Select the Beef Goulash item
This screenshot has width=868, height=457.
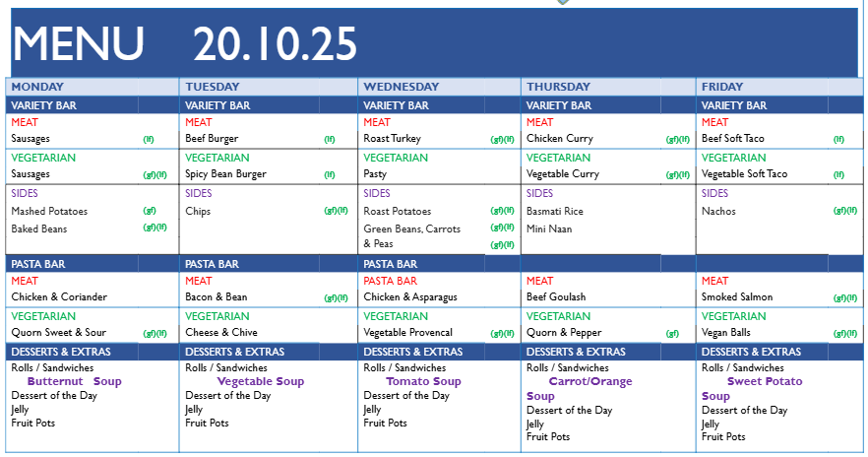coord(556,296)
